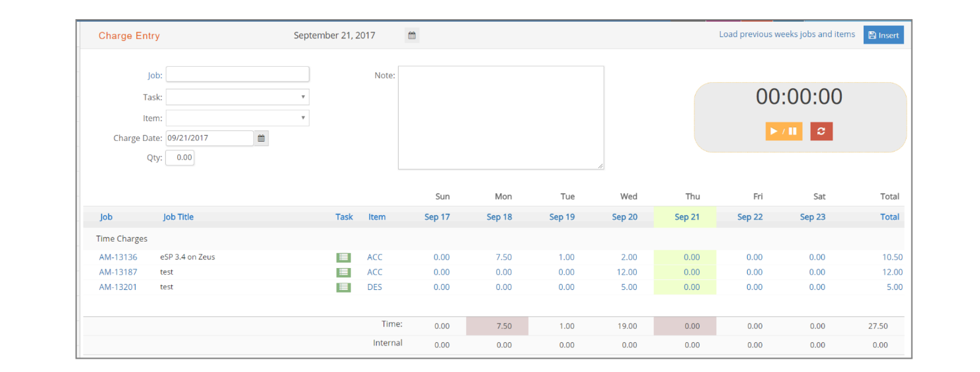Click the September 21, 2017 date text
This screenshot has width=980, height=372.
335,36
